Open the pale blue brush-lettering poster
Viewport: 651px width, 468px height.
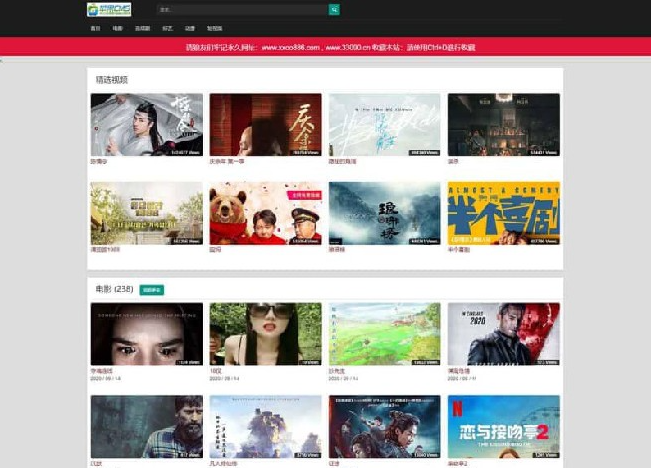[x=384, y=125]
